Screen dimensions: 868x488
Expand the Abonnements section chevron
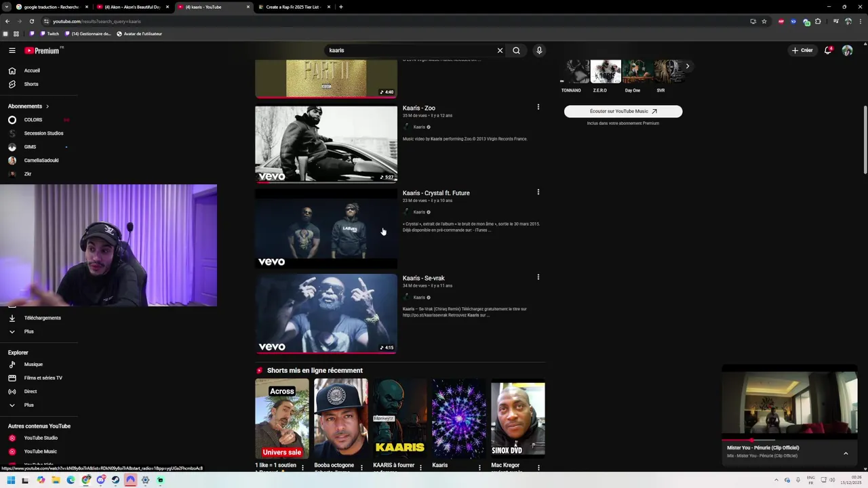point(47,106)
